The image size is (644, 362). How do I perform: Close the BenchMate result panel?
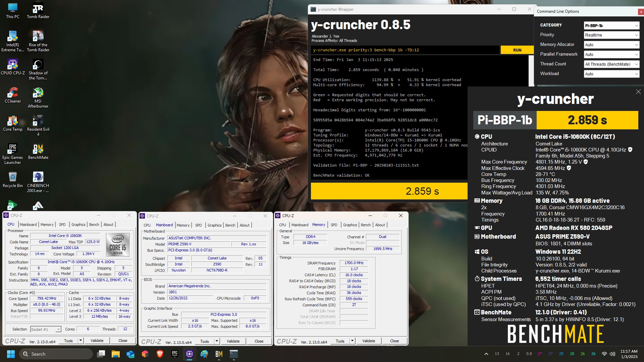638,92
